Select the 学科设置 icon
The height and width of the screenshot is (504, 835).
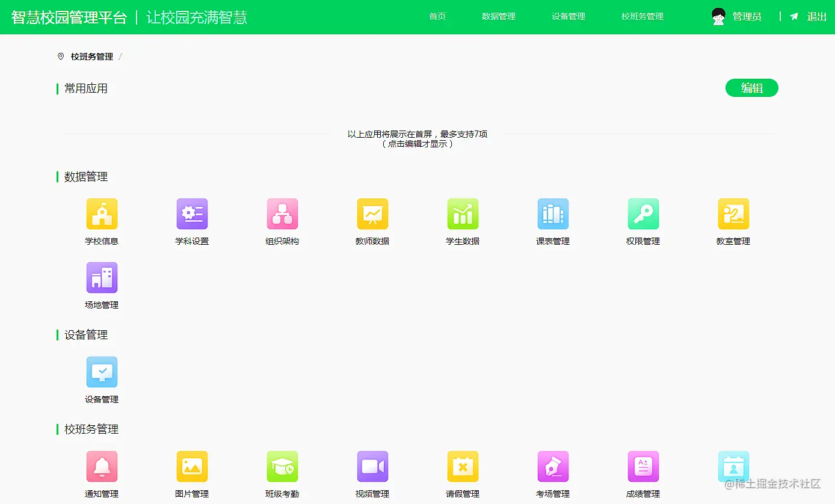coord(192,214)
